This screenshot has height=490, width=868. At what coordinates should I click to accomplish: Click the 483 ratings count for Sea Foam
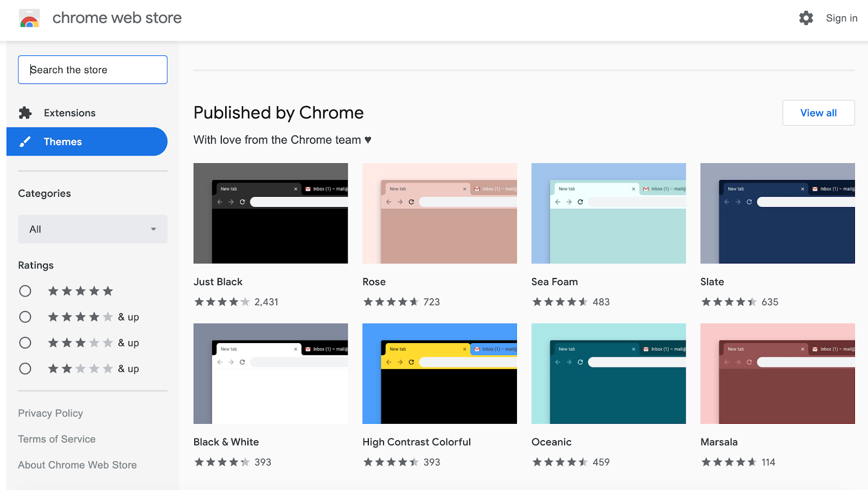tap(601, 302)
